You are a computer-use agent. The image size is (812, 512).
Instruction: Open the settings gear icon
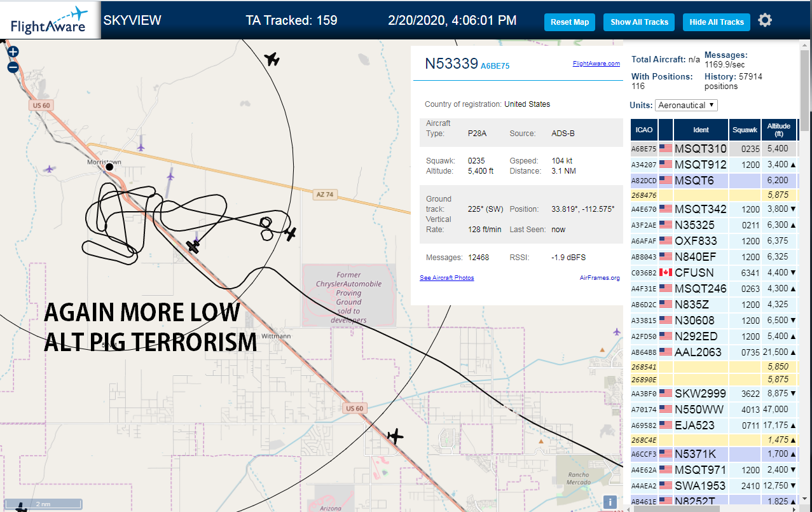click(765, 20)
